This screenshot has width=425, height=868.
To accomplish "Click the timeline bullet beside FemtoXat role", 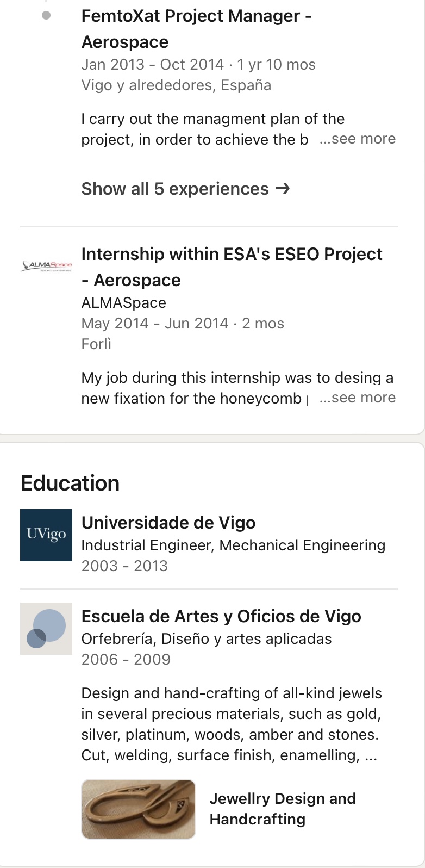I will point(46,15).
